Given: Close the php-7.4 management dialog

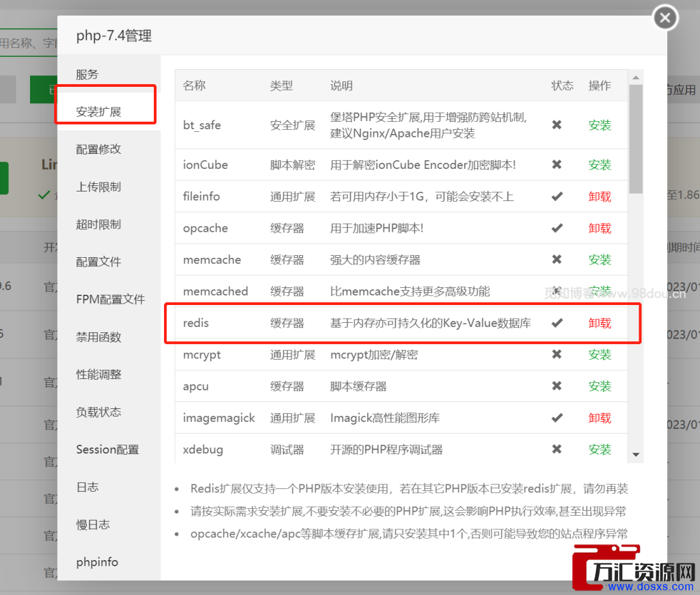Looking at the screenshot, I should [x=665, y=18].
